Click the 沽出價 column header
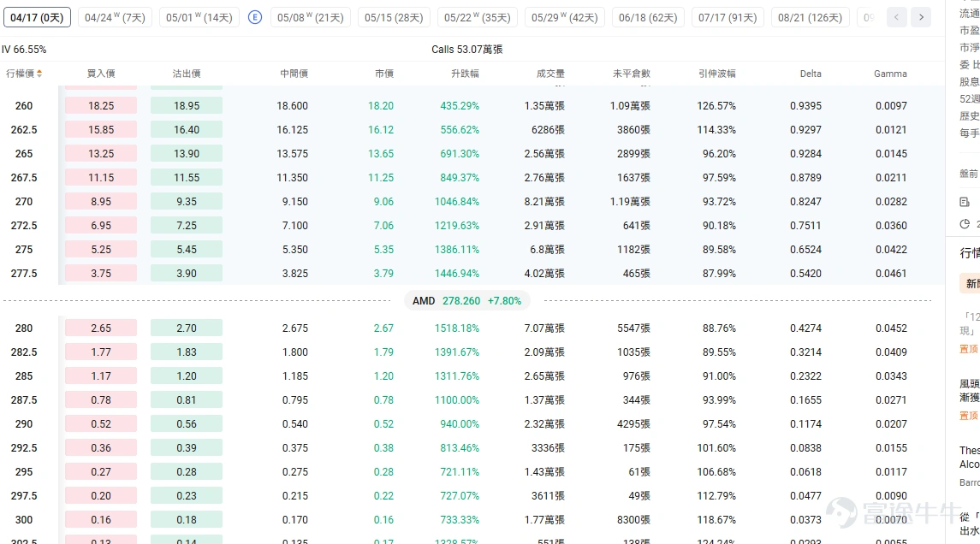Screen dimensions: 980x544 (x=187, y=74)
